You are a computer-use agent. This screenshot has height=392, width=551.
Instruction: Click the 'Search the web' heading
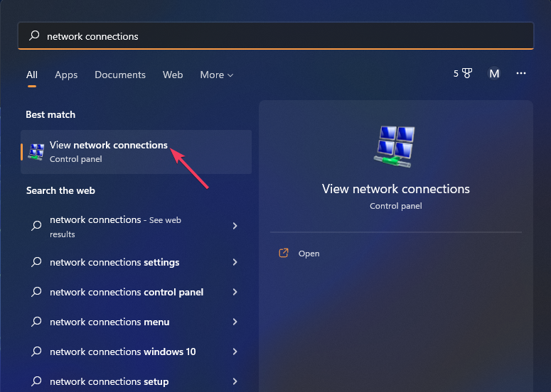click(x=60, y=190)
